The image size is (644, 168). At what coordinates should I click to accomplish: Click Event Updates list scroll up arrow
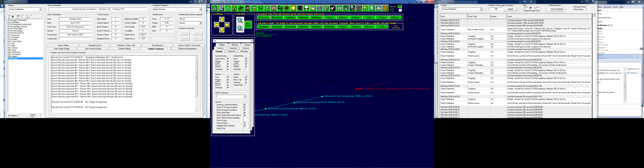[594, 15]
